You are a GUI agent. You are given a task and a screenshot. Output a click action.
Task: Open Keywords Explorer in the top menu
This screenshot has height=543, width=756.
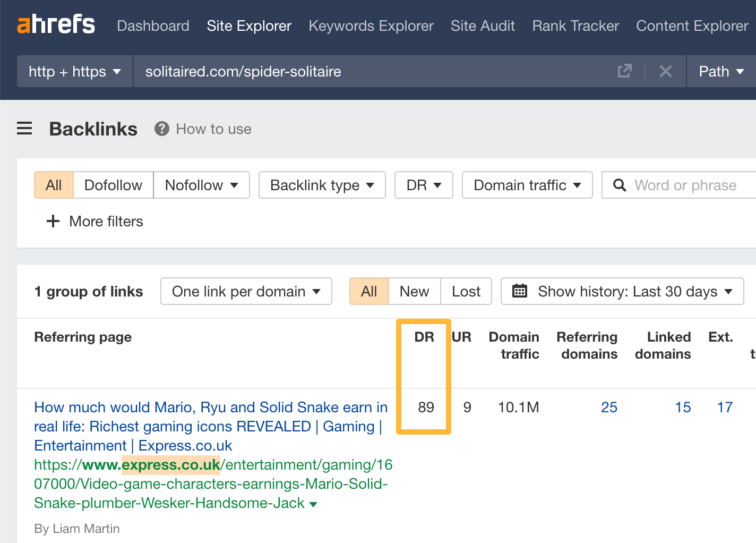click(x=371, y=26)
